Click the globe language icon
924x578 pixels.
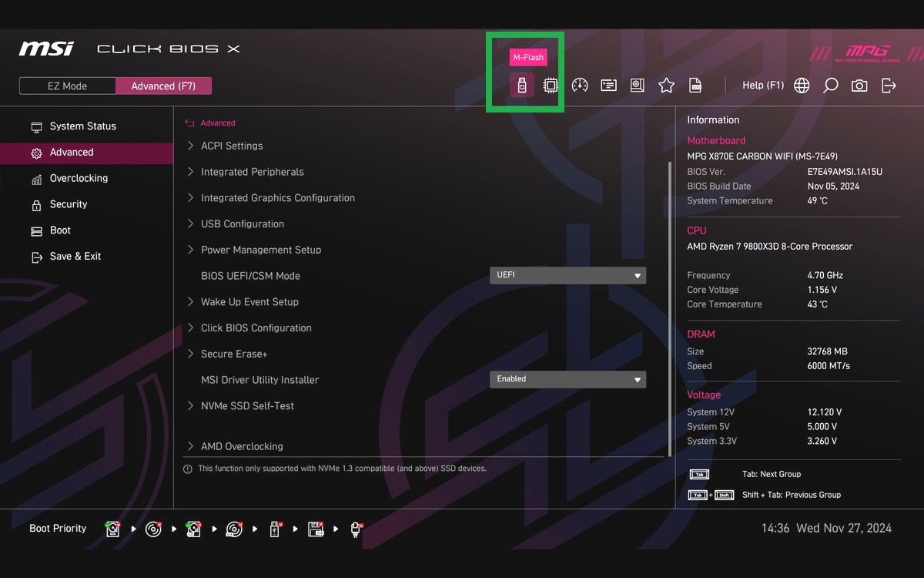(802, 86)
